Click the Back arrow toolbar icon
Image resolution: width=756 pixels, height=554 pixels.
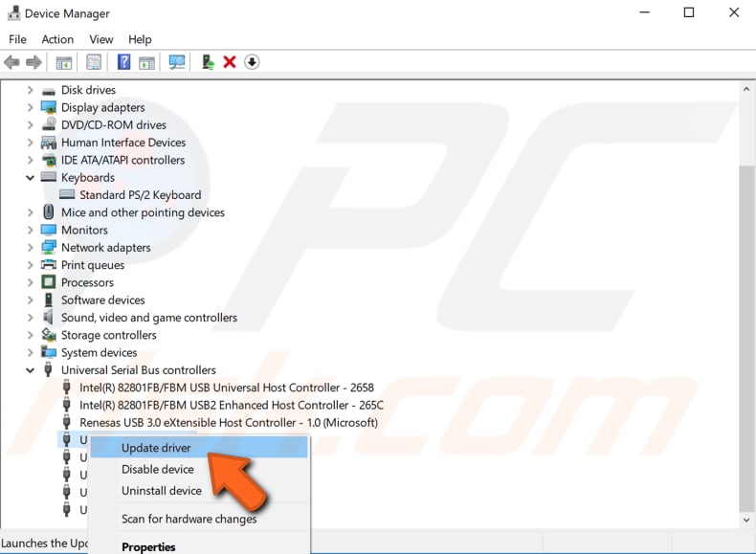click(11, 62)
